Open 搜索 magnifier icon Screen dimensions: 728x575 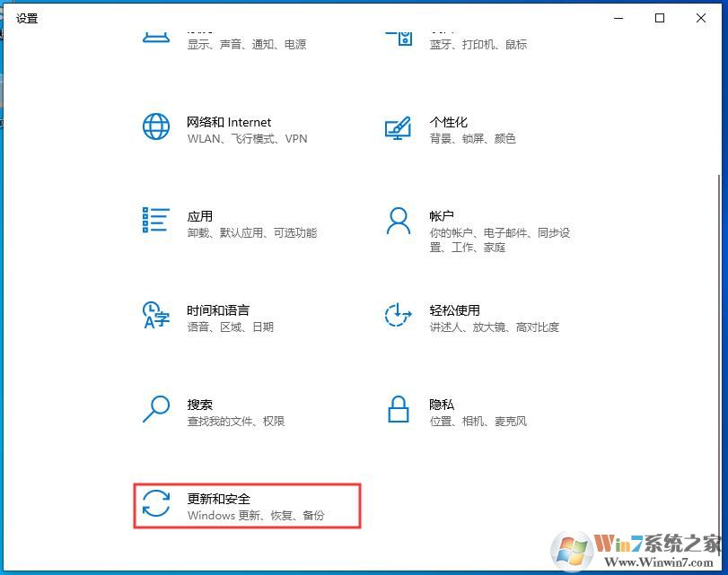(x=156, y=410)
